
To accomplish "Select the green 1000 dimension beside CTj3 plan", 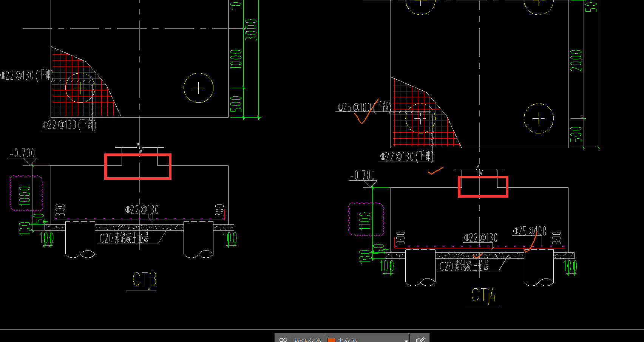I will point(236,59).
